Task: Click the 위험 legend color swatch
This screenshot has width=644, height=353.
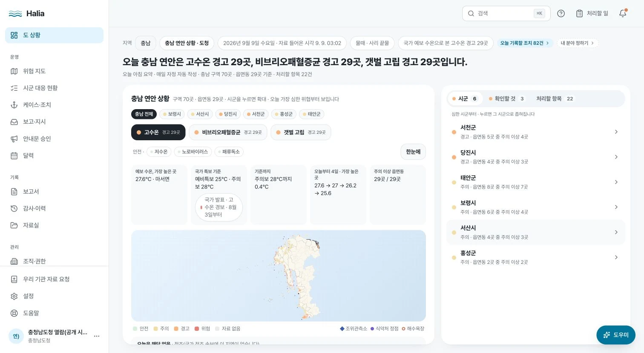Action: (197, 329)
